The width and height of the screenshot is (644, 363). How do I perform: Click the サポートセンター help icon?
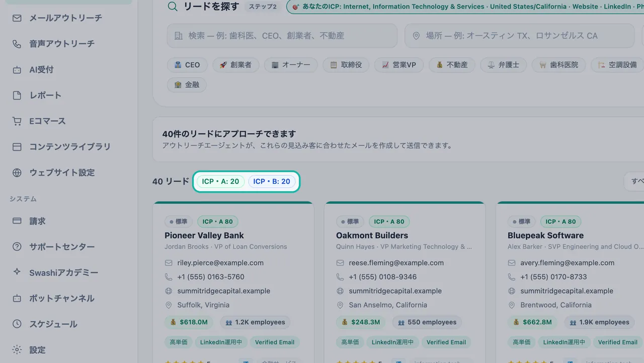tap(17, 247)
